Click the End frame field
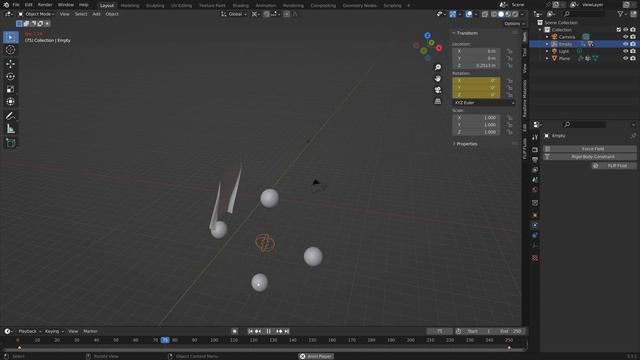The image size is (640, 360). tap(511, 331)
